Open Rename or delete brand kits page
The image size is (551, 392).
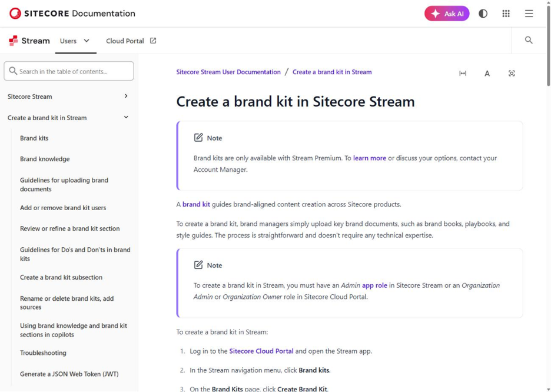[x=67, y=303]
